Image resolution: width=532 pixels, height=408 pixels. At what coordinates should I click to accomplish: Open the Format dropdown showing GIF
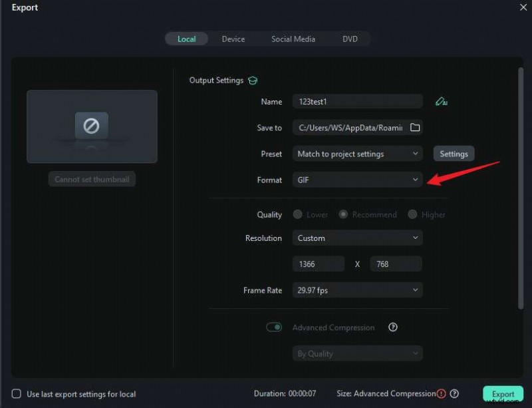coord(357,180)
